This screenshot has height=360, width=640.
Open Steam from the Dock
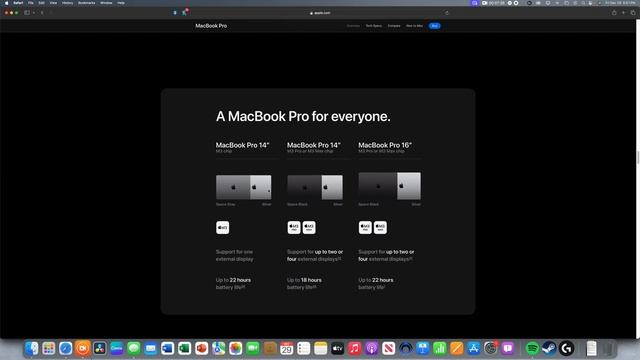click(x=549, y=348)
